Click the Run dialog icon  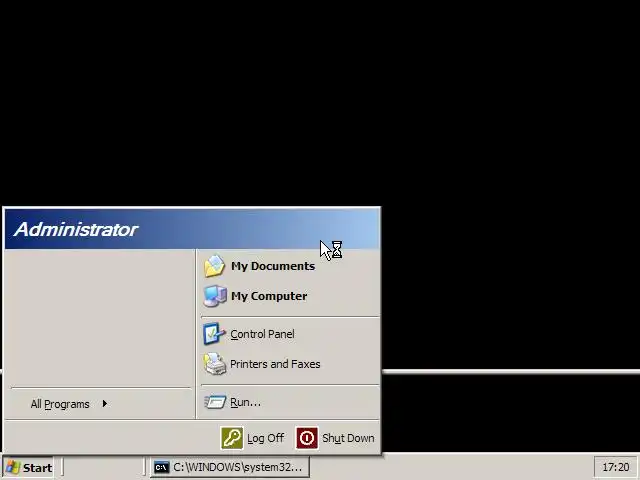(215, 402)
